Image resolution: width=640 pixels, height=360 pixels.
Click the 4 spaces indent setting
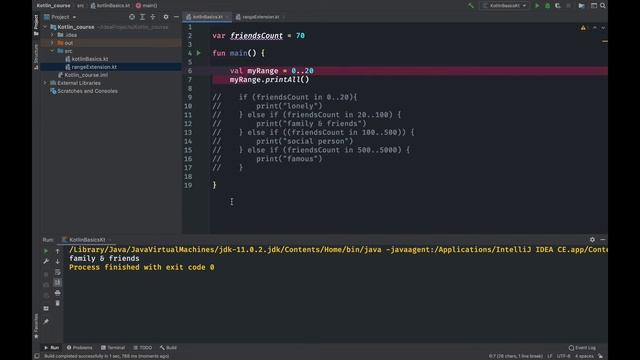[584, 356]
